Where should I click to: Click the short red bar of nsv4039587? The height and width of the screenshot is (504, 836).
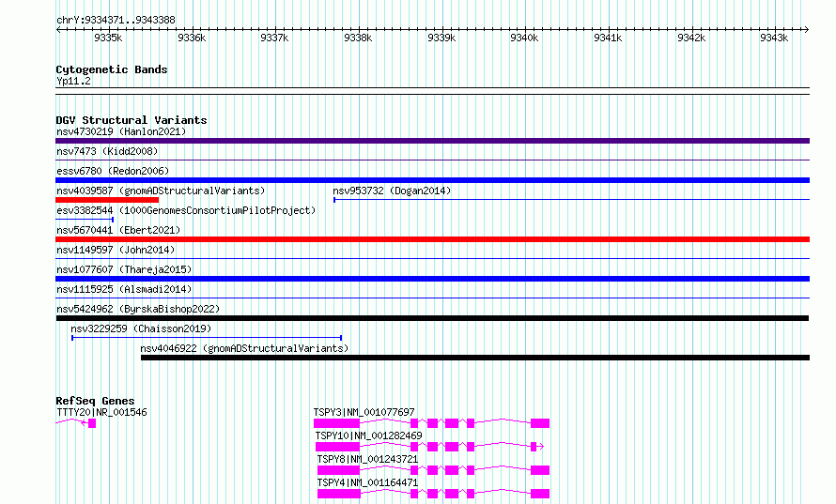coord(107,200)
